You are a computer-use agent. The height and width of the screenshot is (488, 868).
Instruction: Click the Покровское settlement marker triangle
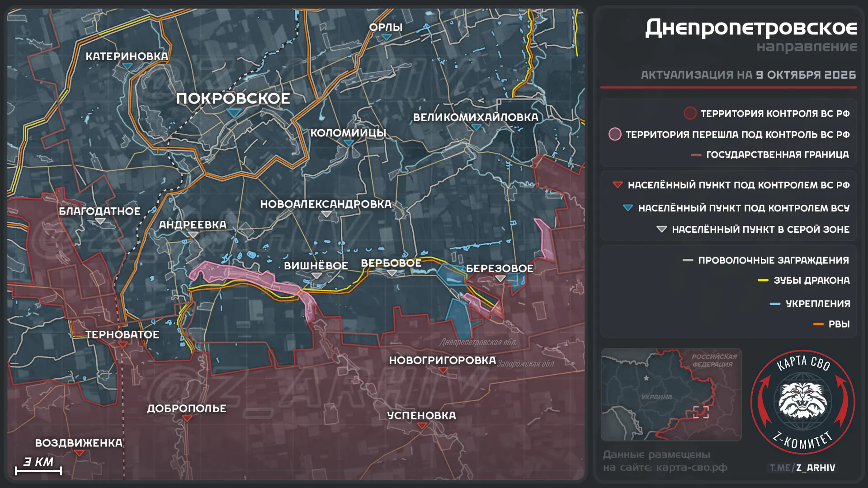click(x=234, y=113)
